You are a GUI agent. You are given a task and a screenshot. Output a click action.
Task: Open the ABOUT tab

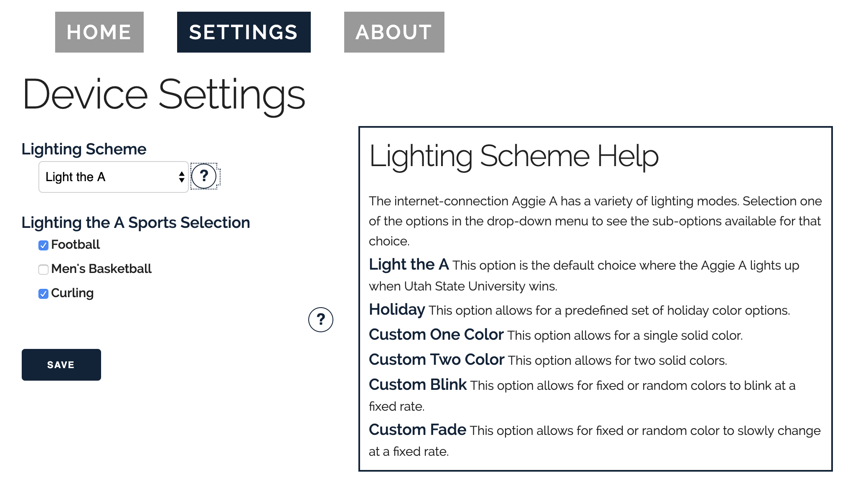(394, 32)
